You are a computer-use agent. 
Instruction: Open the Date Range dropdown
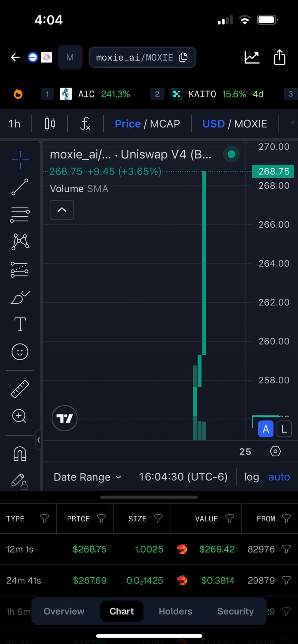point(87,477)
